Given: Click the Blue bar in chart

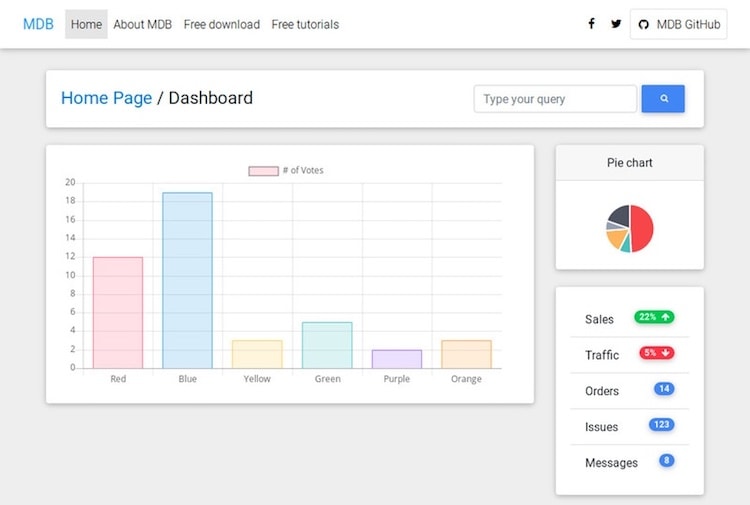Looking at the screenshot, I should coord(188,280).
